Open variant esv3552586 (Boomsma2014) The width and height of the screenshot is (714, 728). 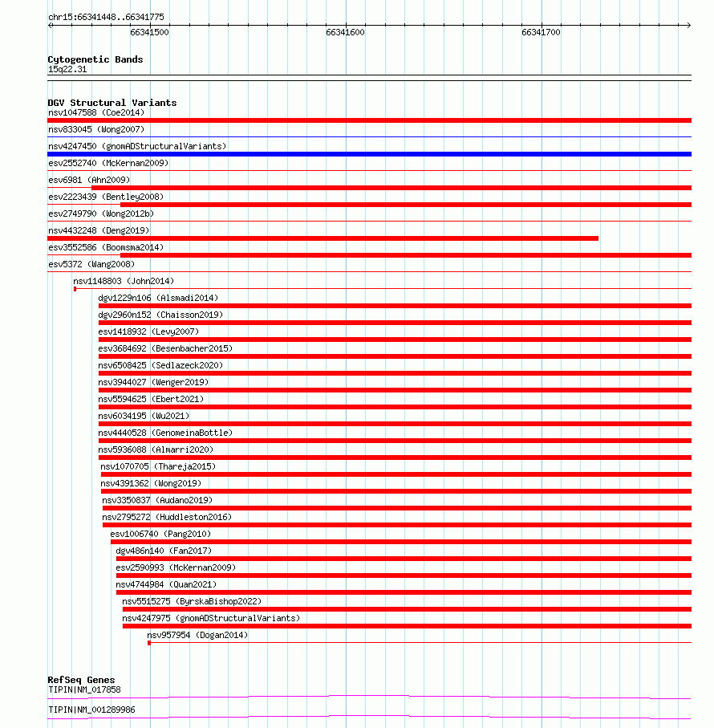106,247
